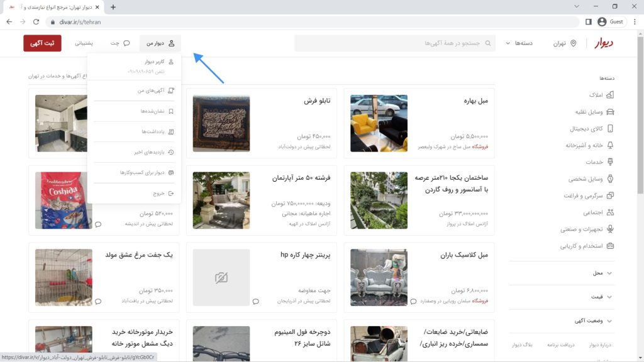Click the خانه و آشپزخانه category icon
Screen dimensions: 644x362
[610, 145]
